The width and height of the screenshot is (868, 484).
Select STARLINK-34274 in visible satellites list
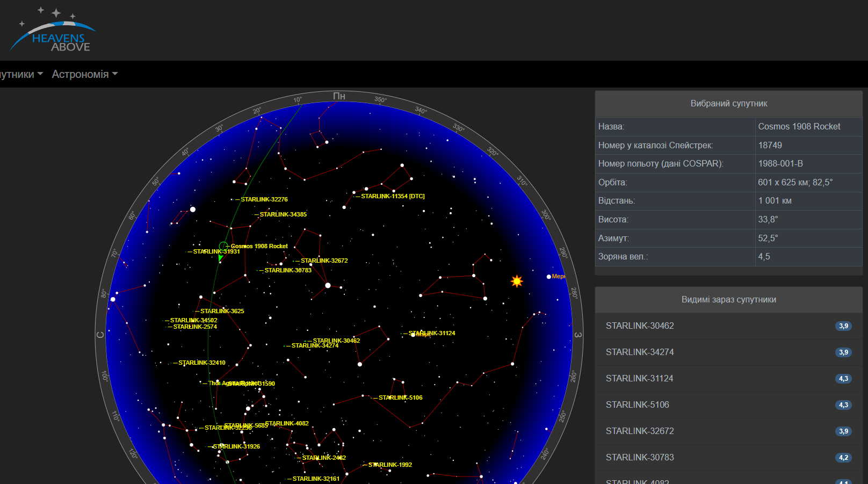point(639,352)
